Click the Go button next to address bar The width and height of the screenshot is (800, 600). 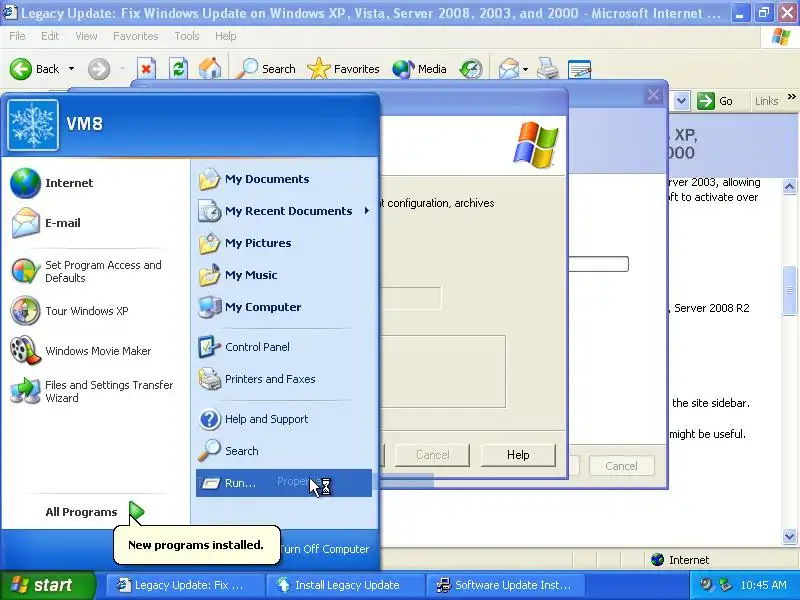(715, 101)
